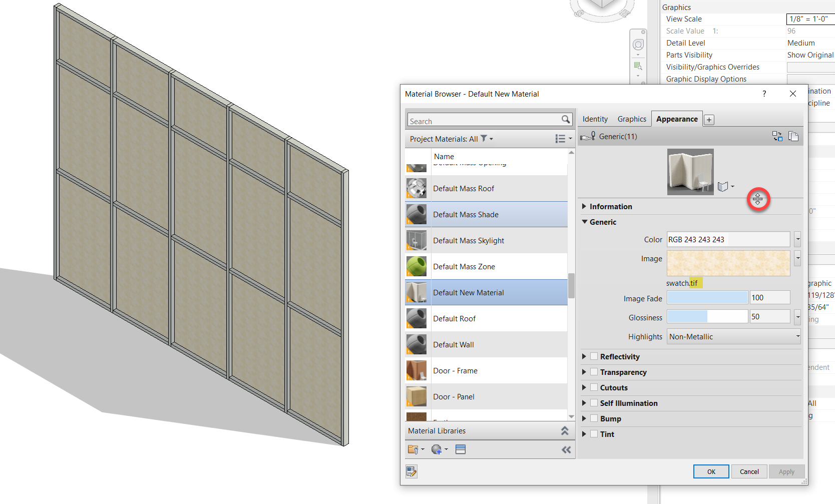Screen dimensions: 835x504
Task: Click the swap asset icon near Generic(11)
Action: tap(777, 136)
